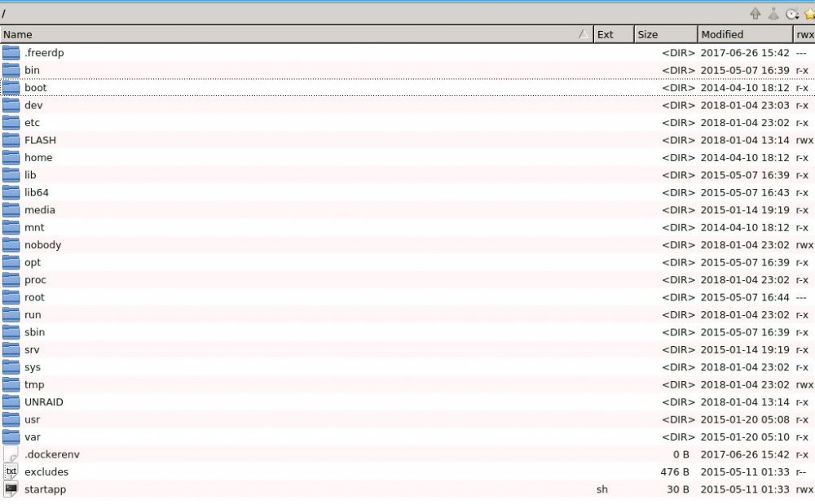Go to the parent directory using the up arrow

[756, 14]
